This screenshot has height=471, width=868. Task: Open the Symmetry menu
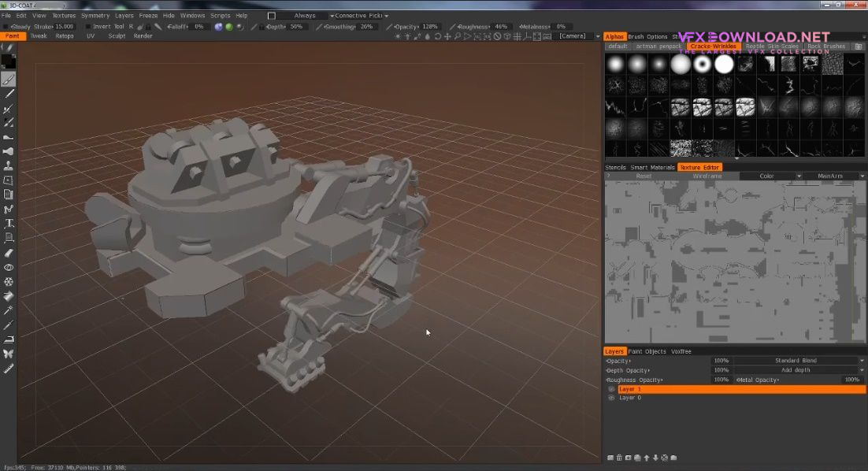pyautogui.click(x=95, y=16)
